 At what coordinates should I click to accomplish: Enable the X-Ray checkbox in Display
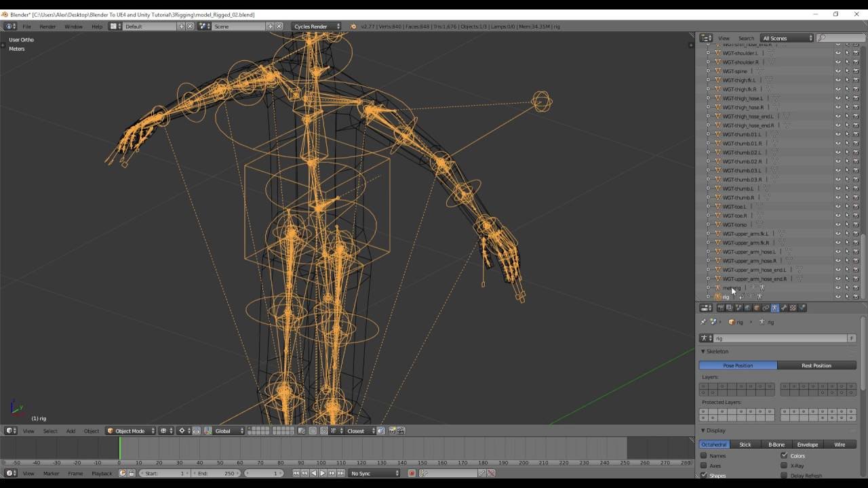point(785,466)
